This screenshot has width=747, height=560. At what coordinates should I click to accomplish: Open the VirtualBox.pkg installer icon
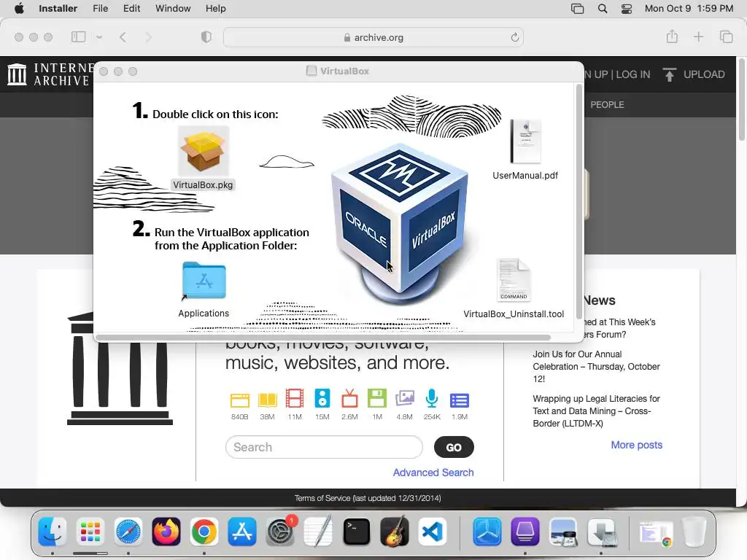pos(204,152)
